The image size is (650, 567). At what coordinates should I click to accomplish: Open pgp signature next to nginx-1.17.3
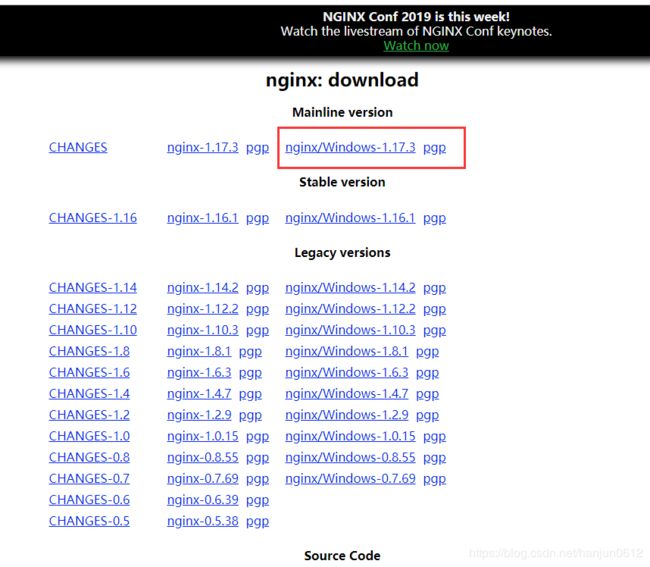click(257, 148)
